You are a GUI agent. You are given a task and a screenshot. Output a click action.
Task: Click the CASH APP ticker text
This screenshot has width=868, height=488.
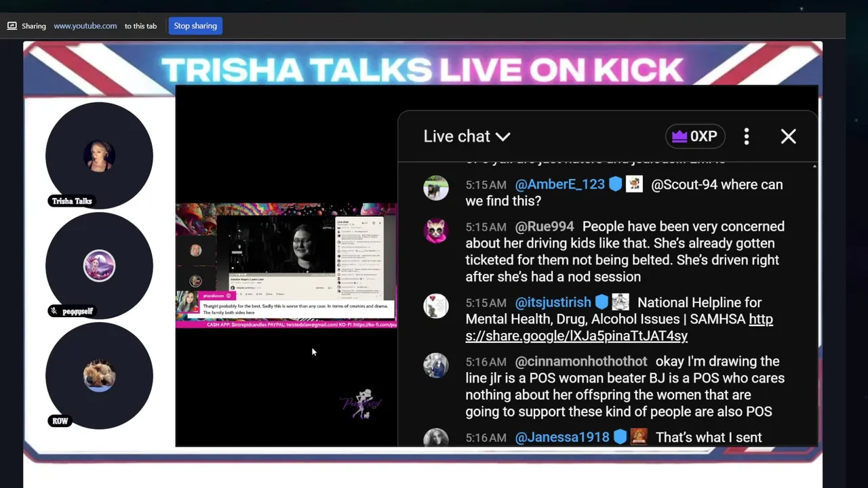[301, 325]
